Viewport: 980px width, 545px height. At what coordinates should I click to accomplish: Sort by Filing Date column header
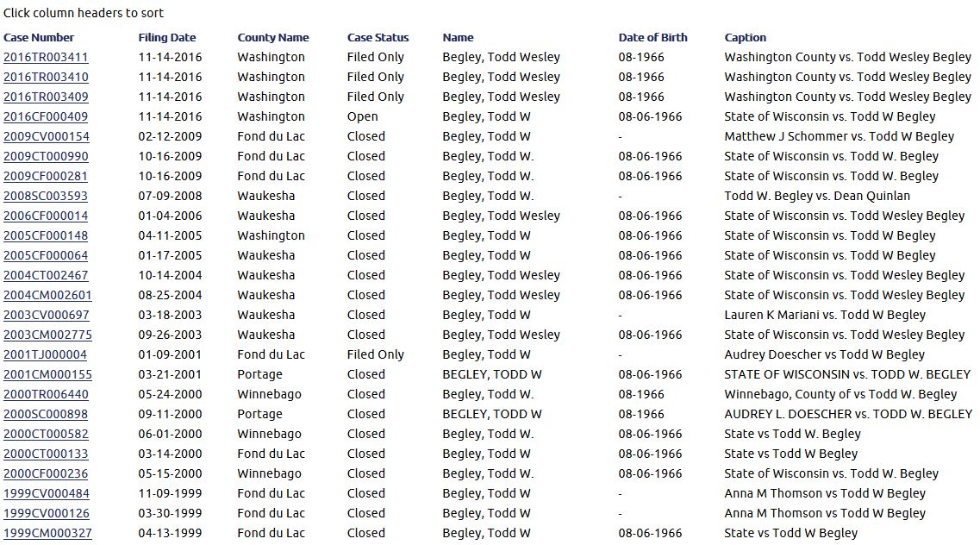pyautogui.click(x=166, y=37)
